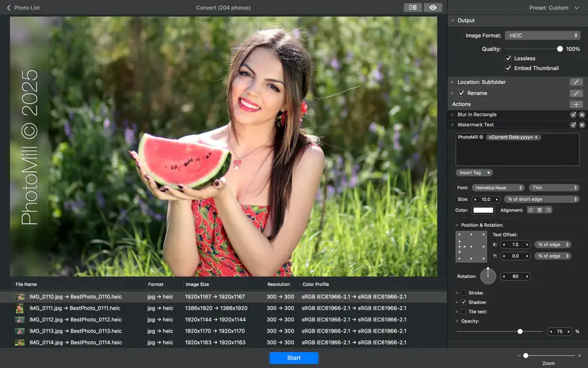Remove the Blur in Rectangle action via its X icon
The height and width of the screenshot is (368, 588).
(x=582, y=114)
